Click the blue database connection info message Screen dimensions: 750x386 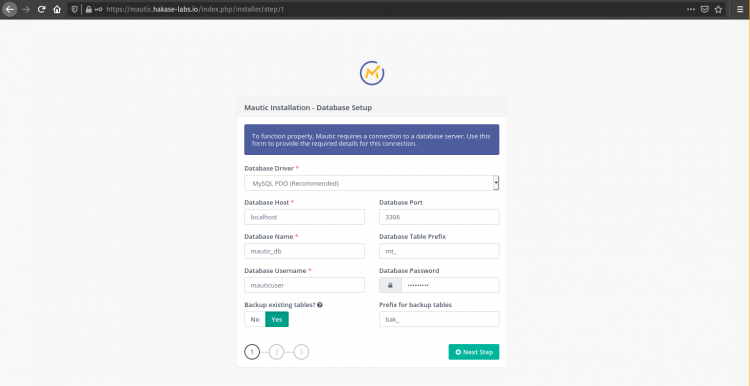point(372,140)
